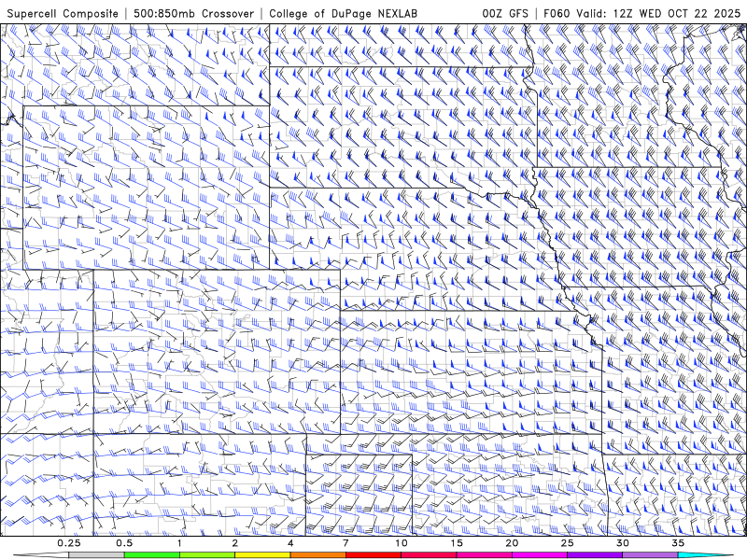Select the hot pink 15–20 legend segment

coord(484,555)
